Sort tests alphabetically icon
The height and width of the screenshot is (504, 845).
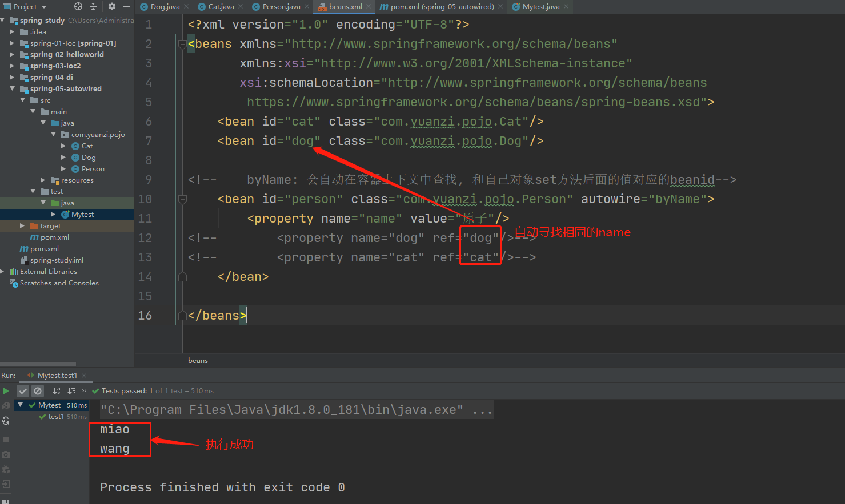click(x=57, y=391)
